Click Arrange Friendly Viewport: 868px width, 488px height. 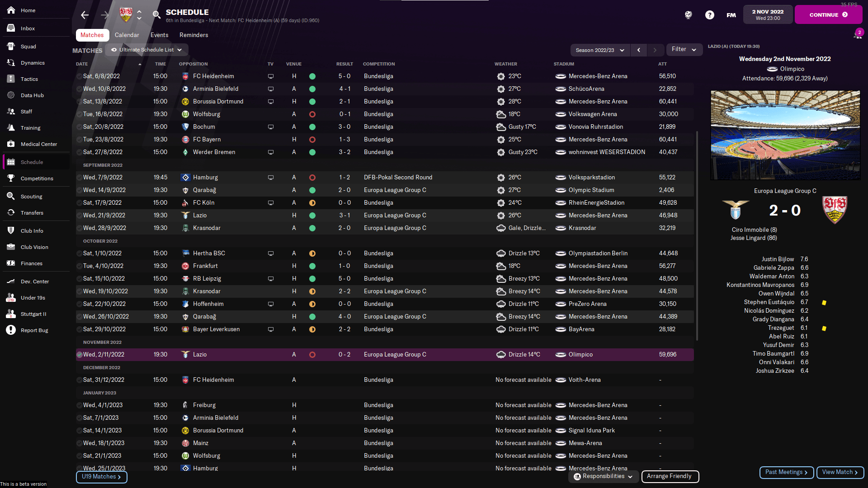pos(670,476)
